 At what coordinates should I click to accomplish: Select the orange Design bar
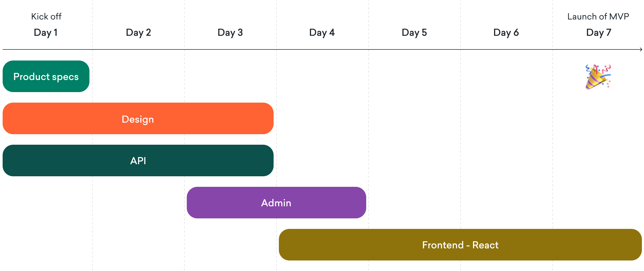click(x=138, y=118)
